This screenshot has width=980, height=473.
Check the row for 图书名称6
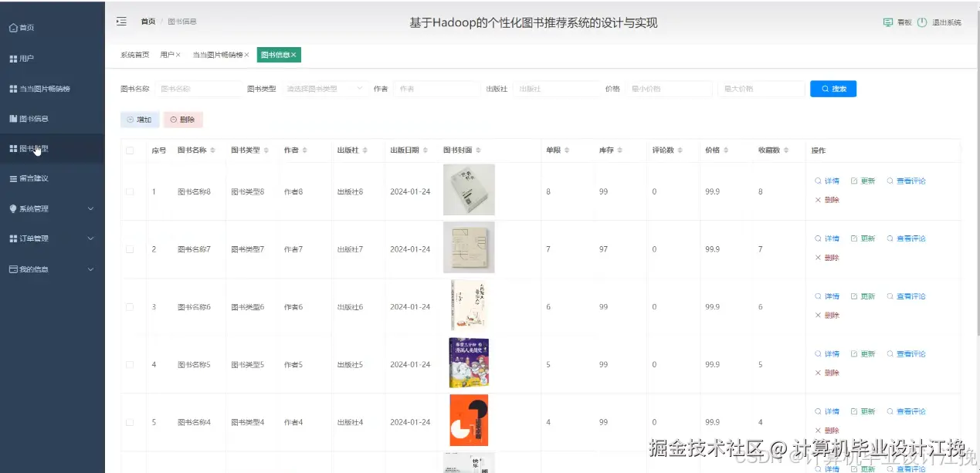[x=130, y=307]
